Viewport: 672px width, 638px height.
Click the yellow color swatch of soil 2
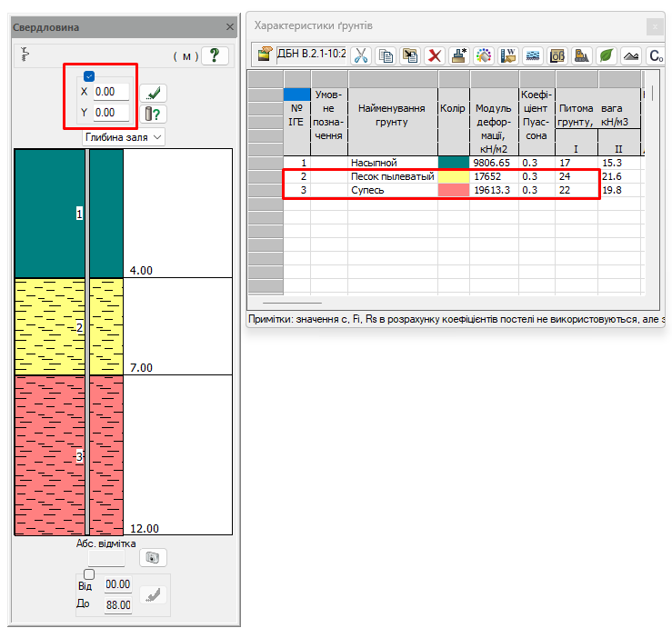[453, 176]
